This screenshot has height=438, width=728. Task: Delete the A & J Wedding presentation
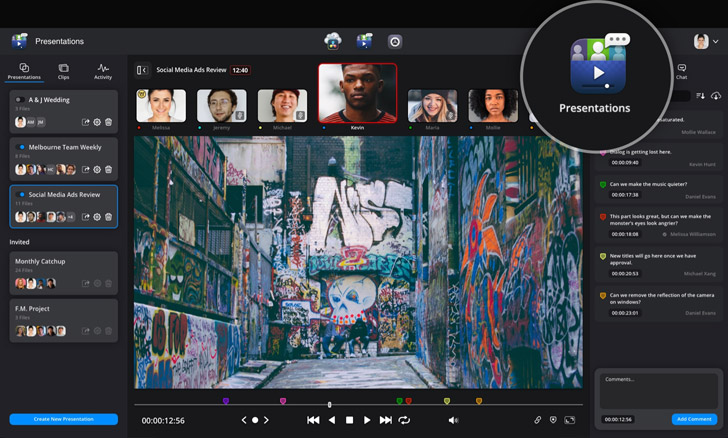coord(109,122)
